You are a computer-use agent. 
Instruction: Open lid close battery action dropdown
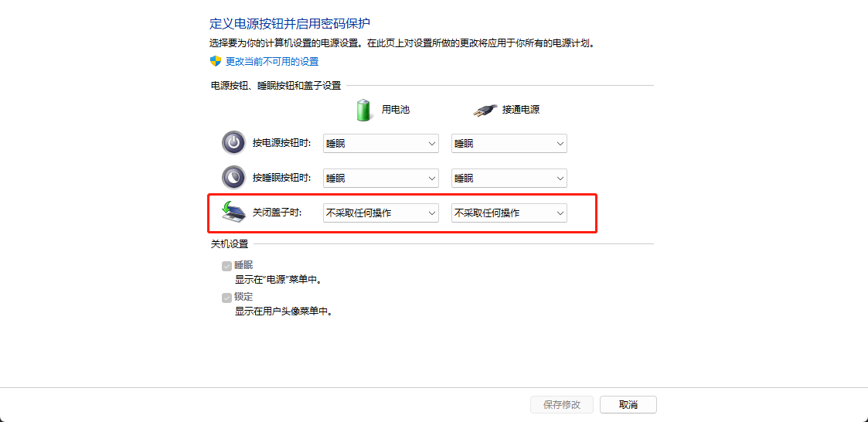tap(381, 213)
